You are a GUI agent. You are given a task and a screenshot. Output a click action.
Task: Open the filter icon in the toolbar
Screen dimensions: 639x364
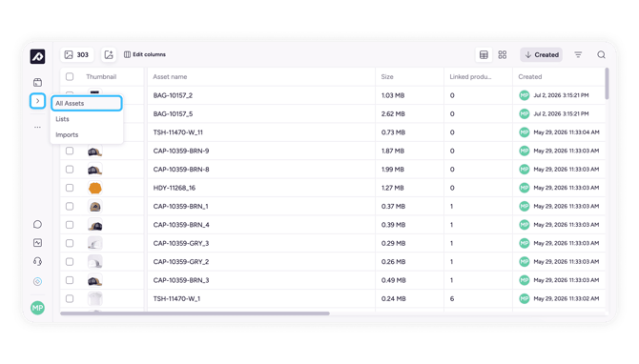tap(578, 54)
